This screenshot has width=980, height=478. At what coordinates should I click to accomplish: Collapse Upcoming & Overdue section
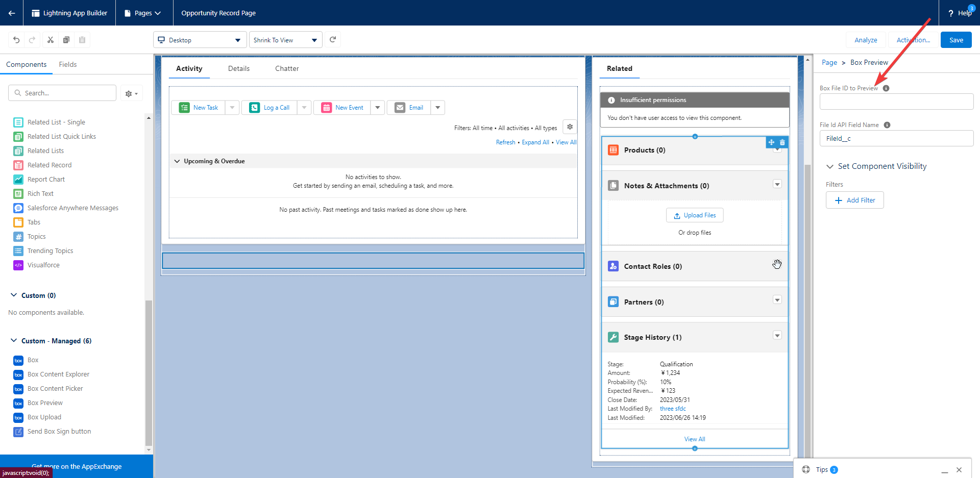tap(177, 161)
